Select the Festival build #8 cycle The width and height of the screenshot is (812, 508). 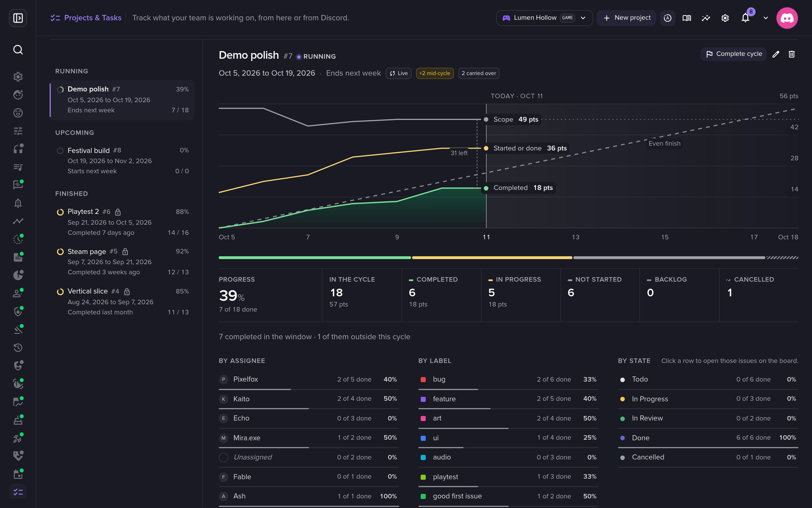coord(122,161)
